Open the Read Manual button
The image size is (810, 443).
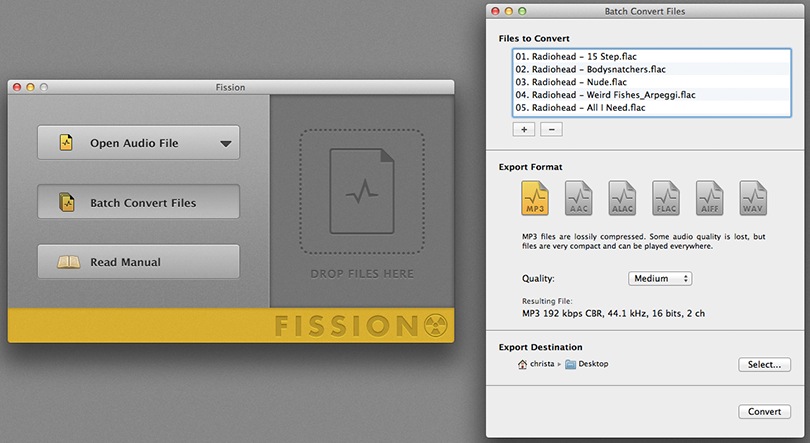coord(138,262)
